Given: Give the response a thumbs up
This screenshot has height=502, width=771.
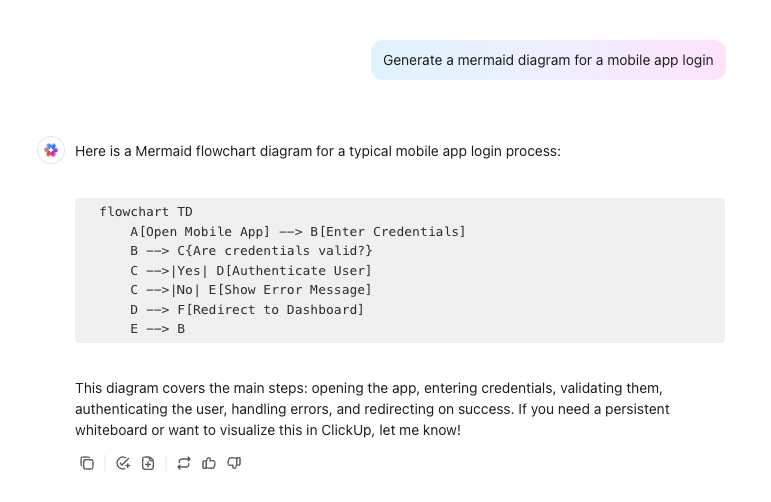Looking at the screenshot, I should (x=209, y=463).
